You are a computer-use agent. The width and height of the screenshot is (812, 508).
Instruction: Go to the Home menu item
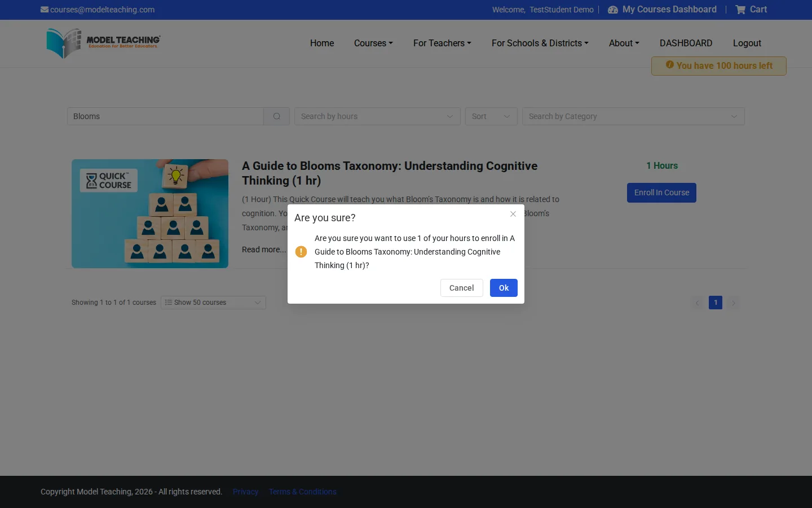click(322, 43)
